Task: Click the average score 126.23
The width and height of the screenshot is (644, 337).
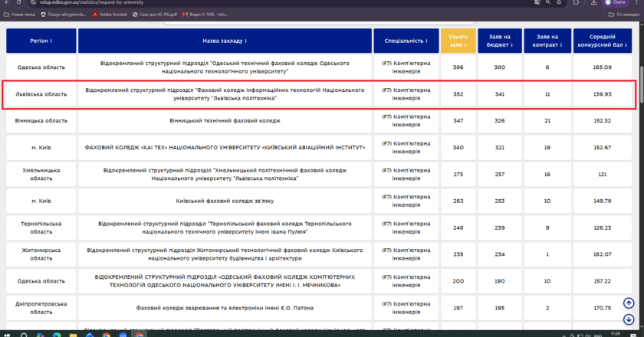Action: tap(603, 227)
